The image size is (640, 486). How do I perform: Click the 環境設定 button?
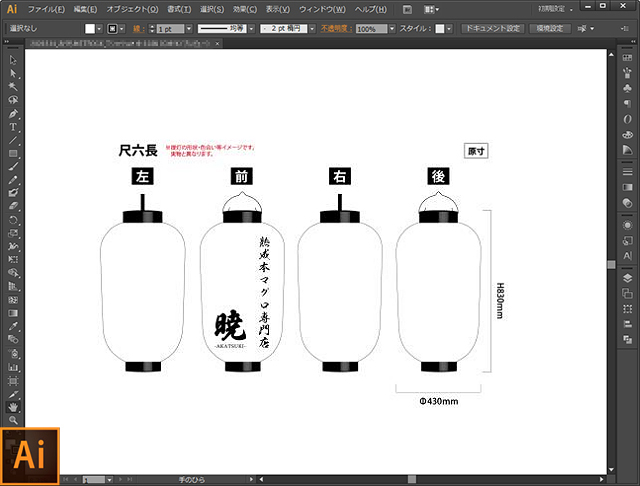point(550,29)
